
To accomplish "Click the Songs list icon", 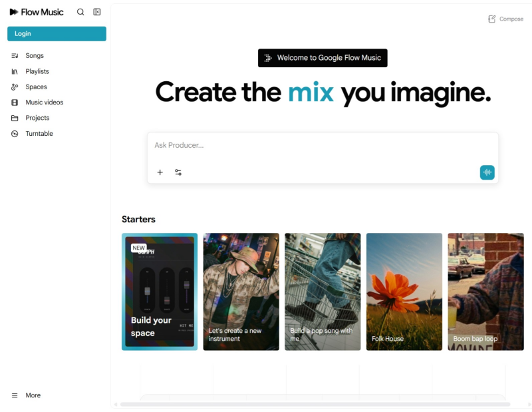I will click(15, 56).
